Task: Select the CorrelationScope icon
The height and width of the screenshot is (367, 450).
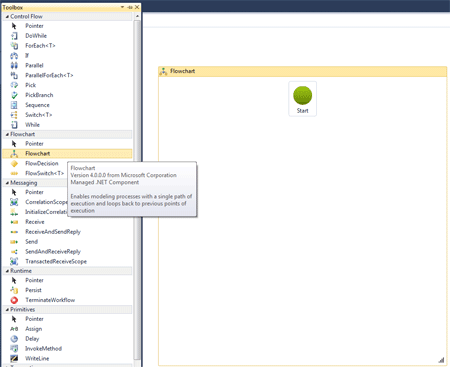Action: pyautogui.click(x=14, y=202)
